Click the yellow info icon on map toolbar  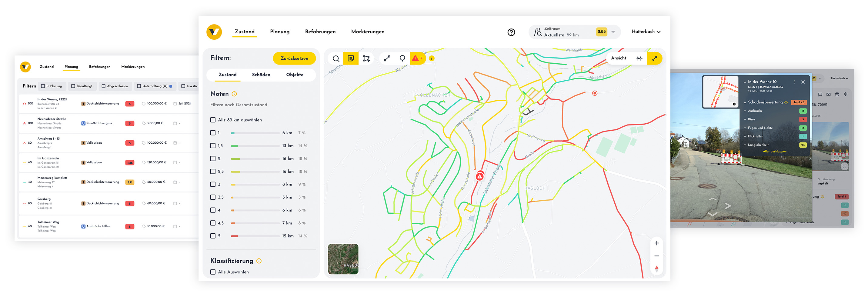432,58
